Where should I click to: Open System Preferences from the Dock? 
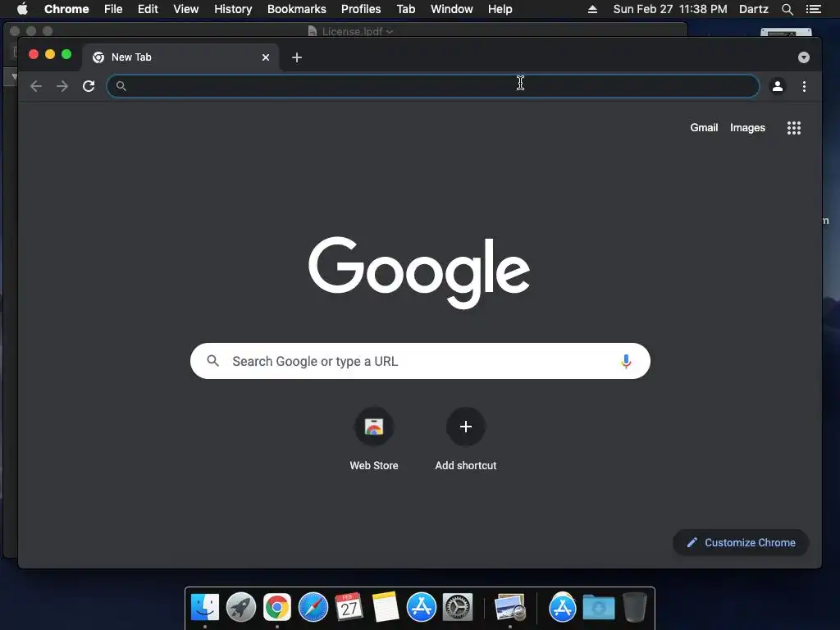458,608
